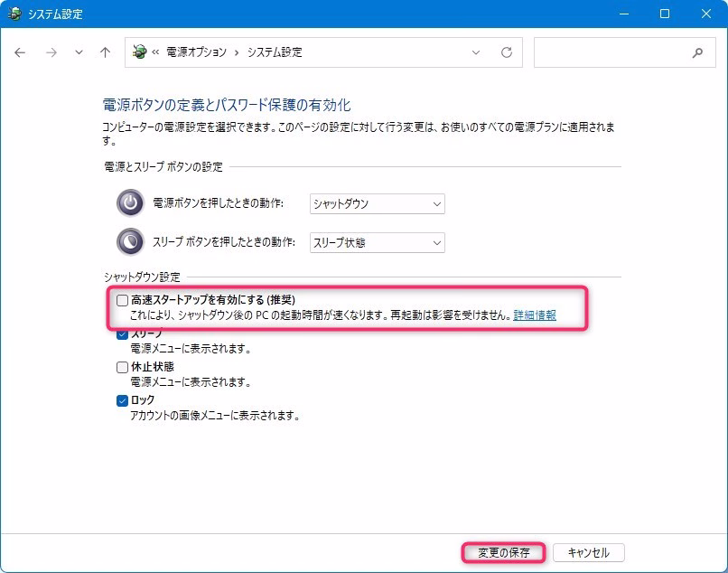Image resolution: width=728 pixels, height=573 pixels.
Task: Expand the address bar history dropdown
Action: click(x=475, y=52)
